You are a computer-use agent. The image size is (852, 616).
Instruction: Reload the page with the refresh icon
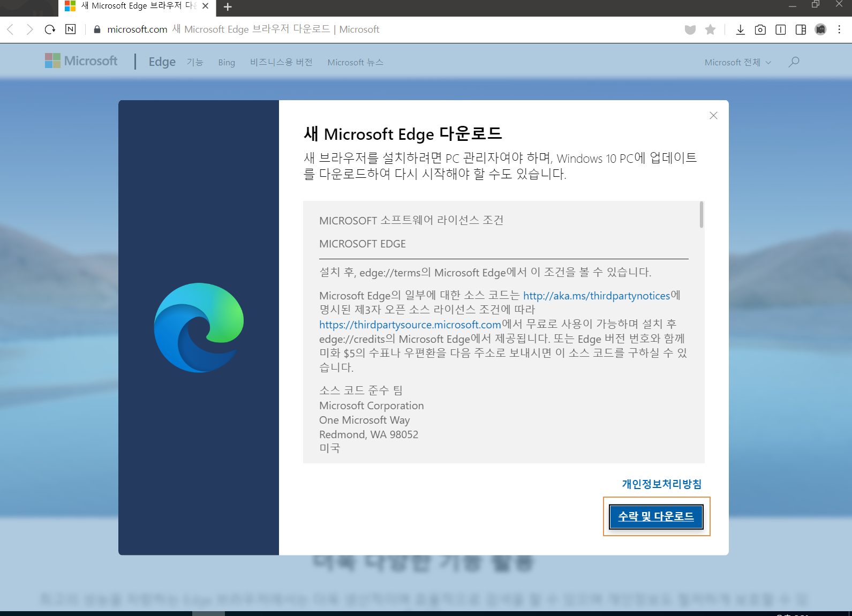[50, 29]
